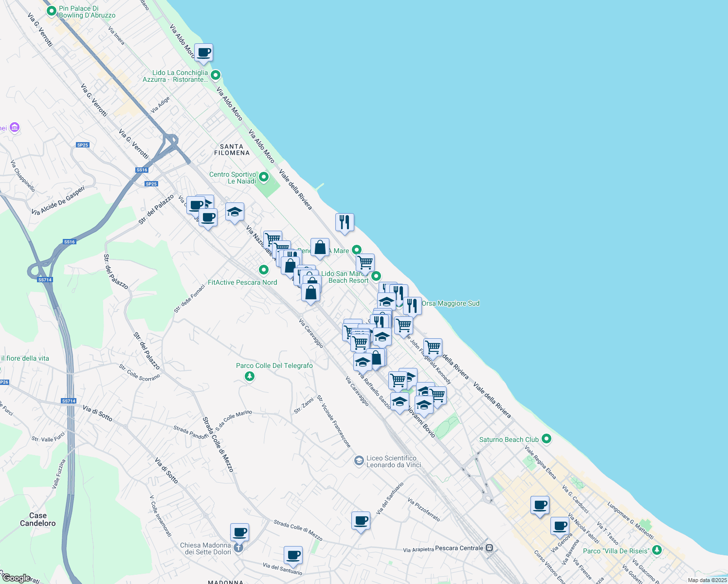Click the 'Str. delle Fornaci' road label
Image resolution: width=728 pixels, height=584 pixels.
coord(190,299)
